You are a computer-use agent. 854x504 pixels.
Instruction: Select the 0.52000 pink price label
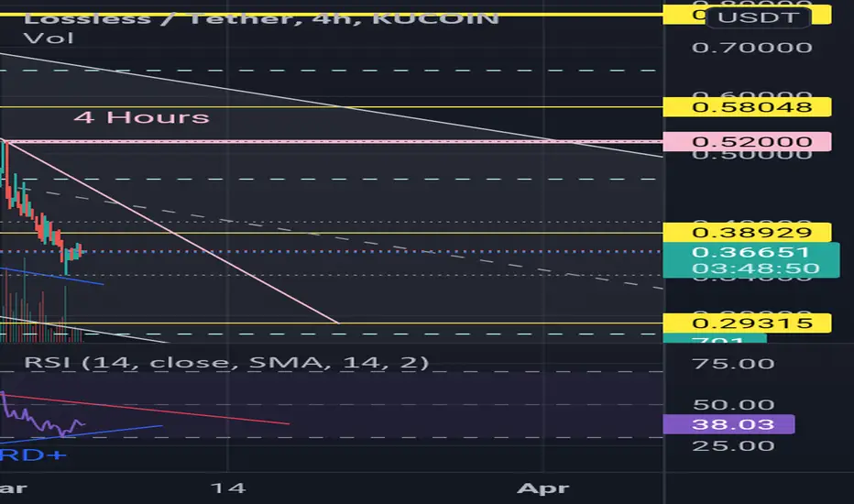pos(748,142)
